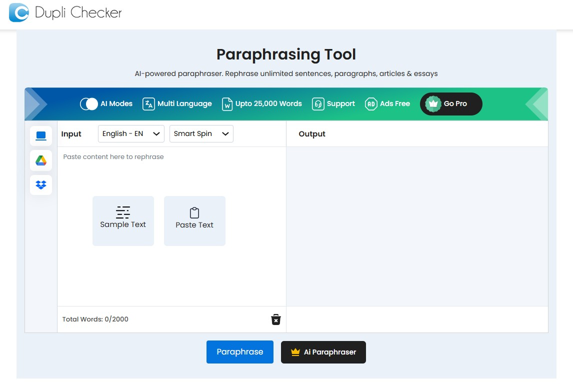Import from Dropbox icon
This screenshot has width=573, height=392.
[41, 185]
